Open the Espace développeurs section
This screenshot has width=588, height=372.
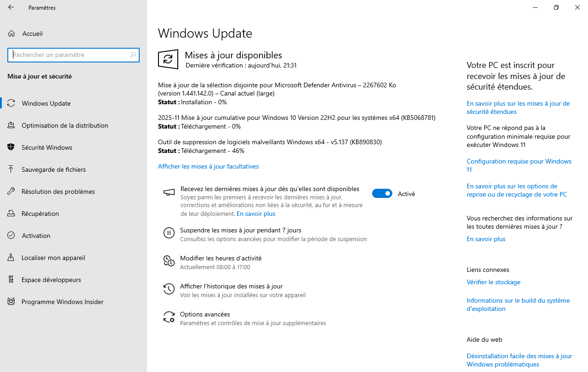coord(51,280)
